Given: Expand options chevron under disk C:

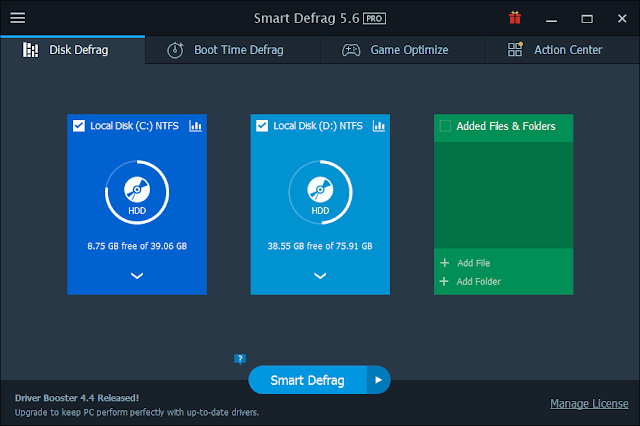Looking at the screenshot, I should click(x=137, y=276).
